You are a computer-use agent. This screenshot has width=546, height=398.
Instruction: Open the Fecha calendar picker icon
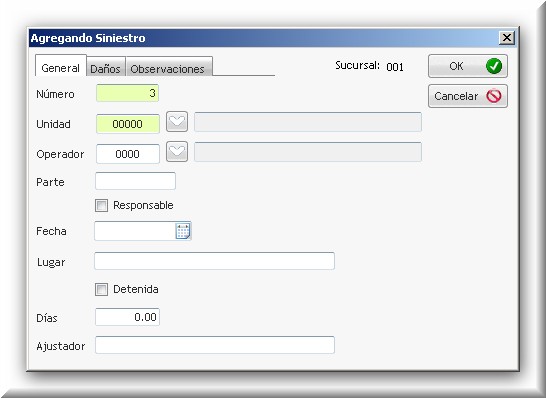point(183,231)
